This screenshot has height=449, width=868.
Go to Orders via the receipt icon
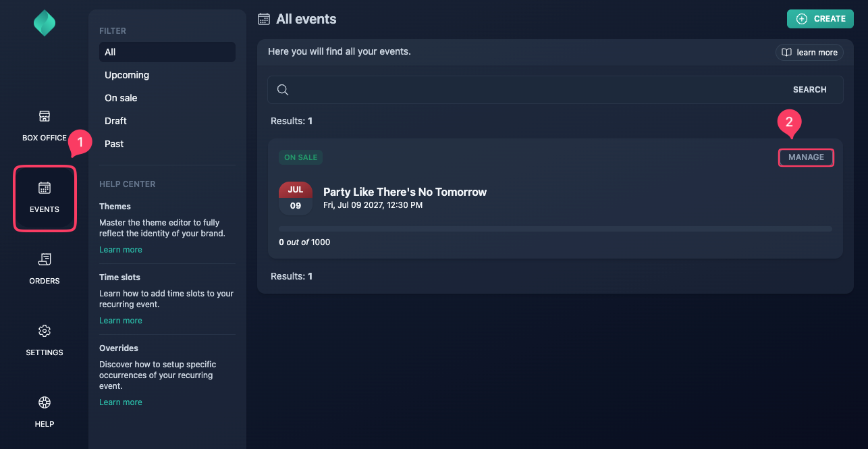[45, 259]
